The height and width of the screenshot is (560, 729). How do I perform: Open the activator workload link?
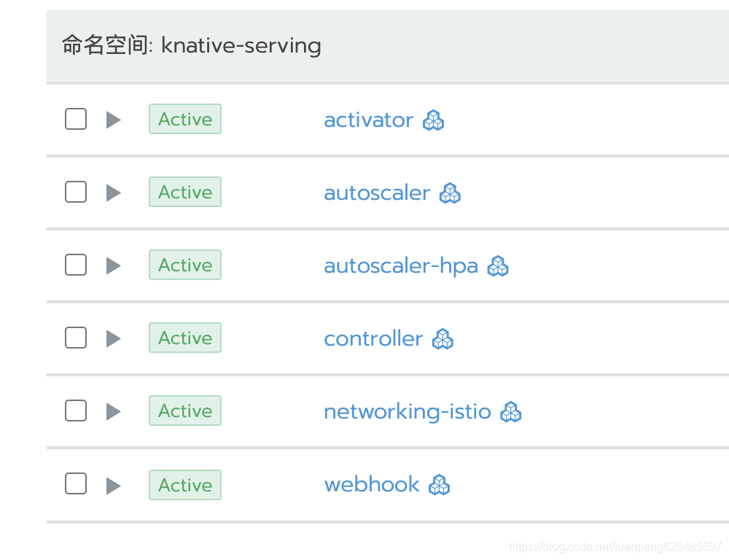pyautogui.click(x=369, y=120)
